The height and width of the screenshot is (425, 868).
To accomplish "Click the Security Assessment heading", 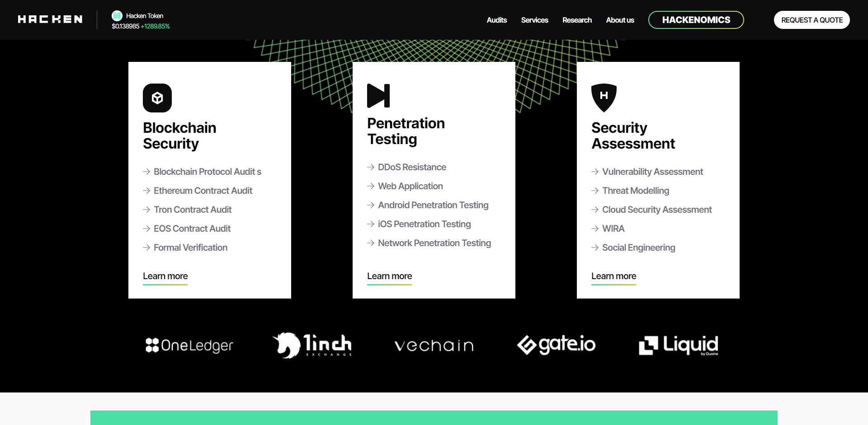I will click(x=633, y=135).
